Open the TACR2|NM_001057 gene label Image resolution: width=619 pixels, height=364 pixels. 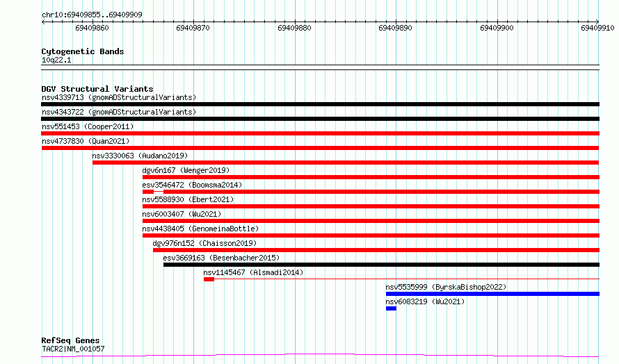[73, 349]
